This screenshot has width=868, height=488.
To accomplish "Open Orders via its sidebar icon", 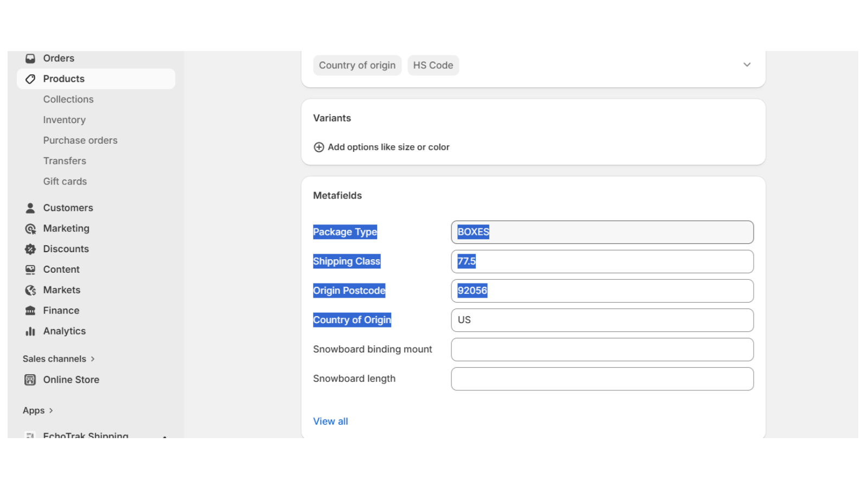I will [30, 58].
